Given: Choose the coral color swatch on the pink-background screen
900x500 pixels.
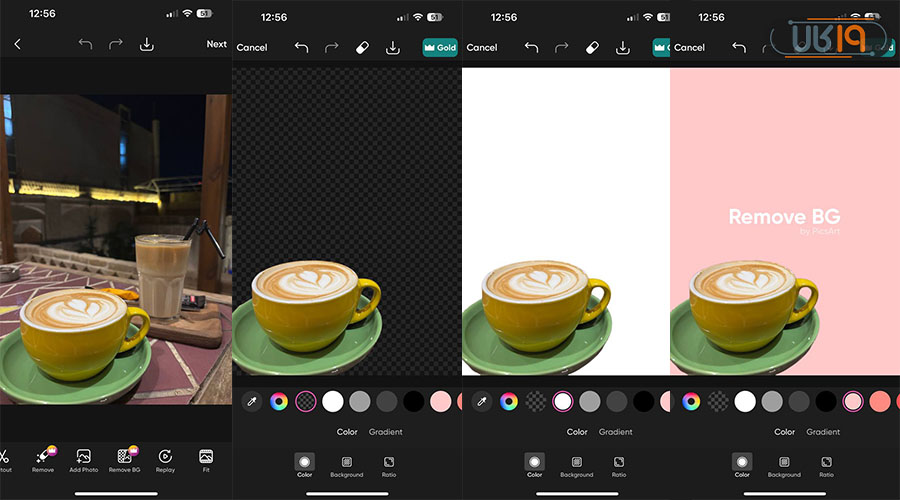Looking at the screenshot, I should coord(880,401).
